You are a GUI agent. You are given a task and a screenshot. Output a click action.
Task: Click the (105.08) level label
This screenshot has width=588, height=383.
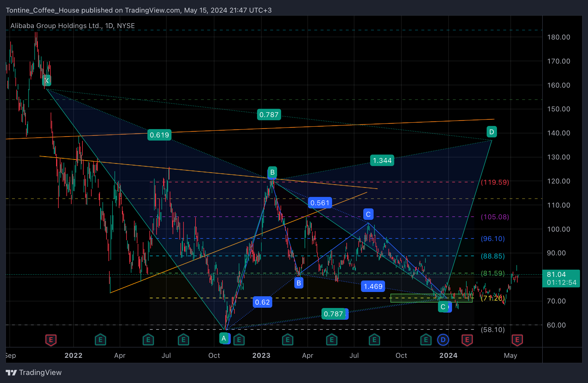pyautogui.click(x=495, y=217)
